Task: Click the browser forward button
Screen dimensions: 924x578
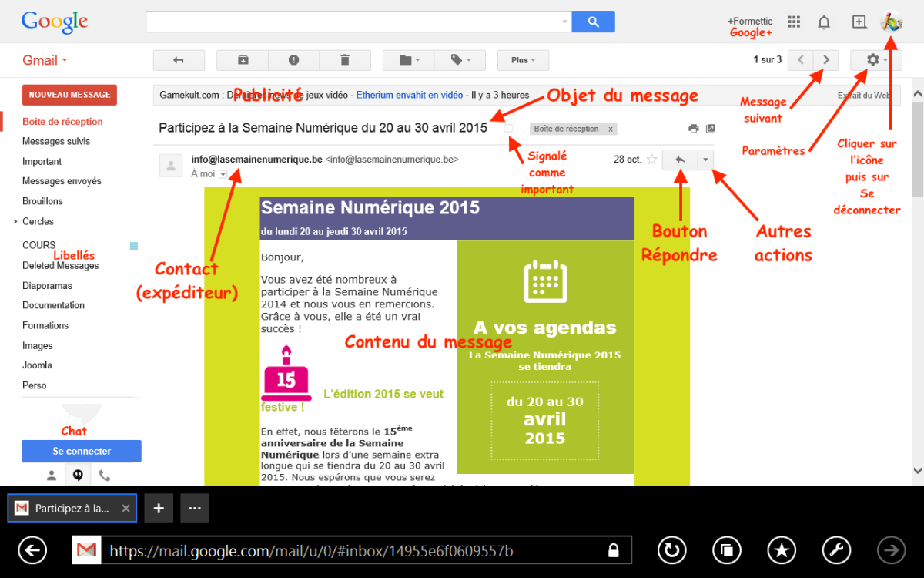Action: click(x=892, y=549)
